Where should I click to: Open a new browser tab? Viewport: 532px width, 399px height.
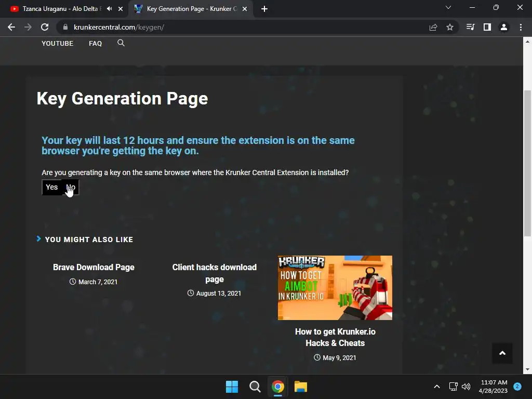click(x=264, y=9)
